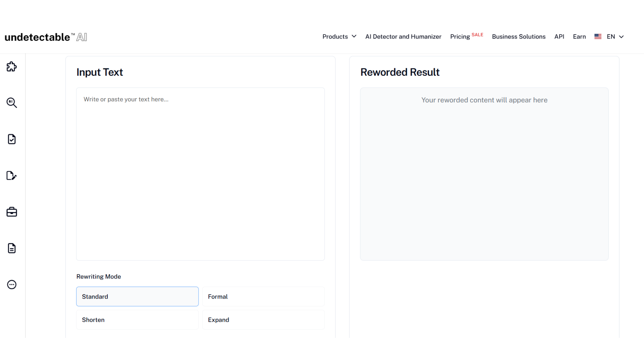Open AI Detector and Humanizer page
The image size is (644, 362).
pyautogui.click(x=403, y=37)
